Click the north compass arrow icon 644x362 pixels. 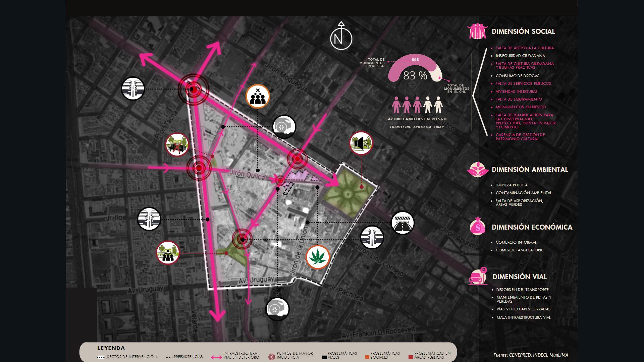(341, 38)
